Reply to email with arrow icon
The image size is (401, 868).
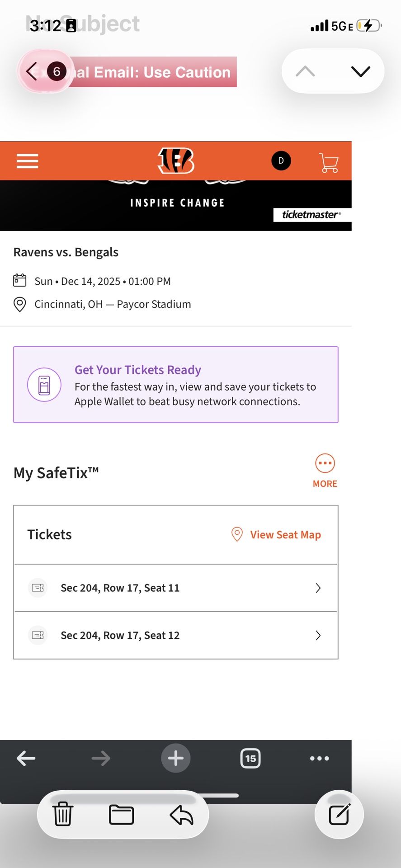[x=181, y=815]
